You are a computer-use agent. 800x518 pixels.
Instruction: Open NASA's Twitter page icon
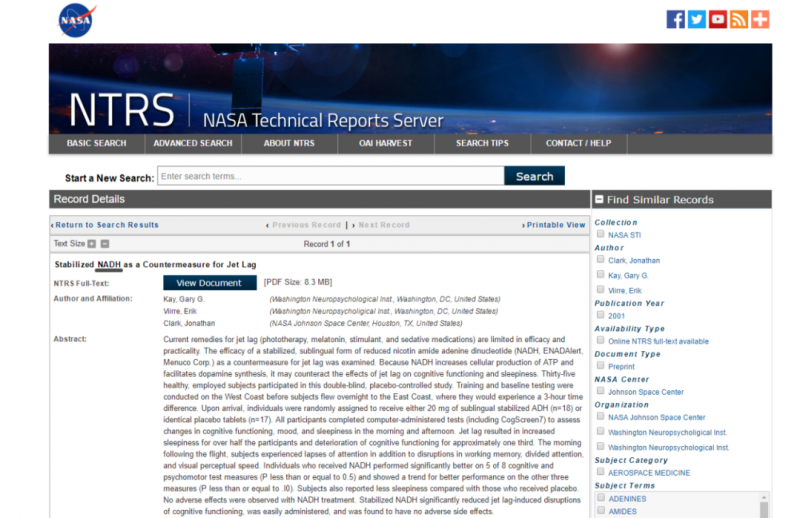point(697,19)
